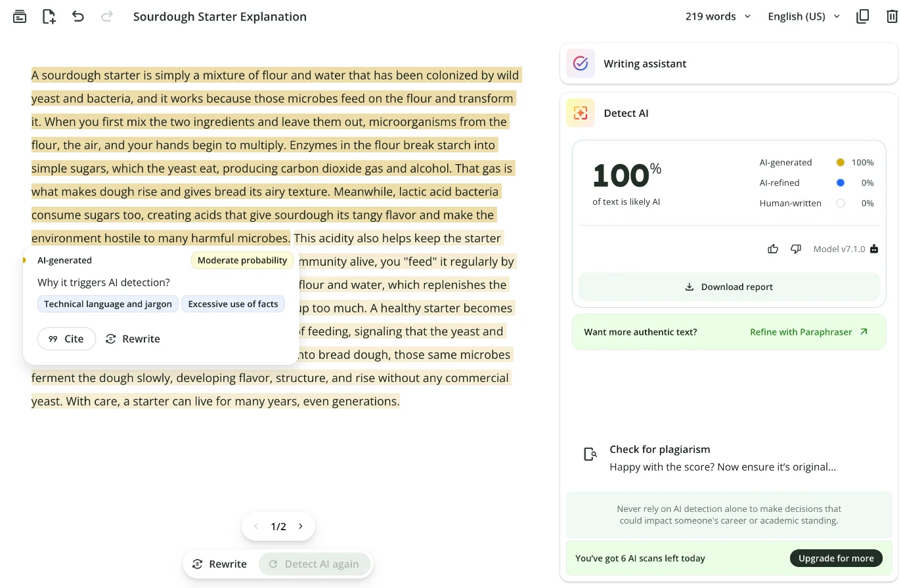The height and width of the screenshot is (588, 901).
Task: Download the AI detection report
Action: (729, 287)
